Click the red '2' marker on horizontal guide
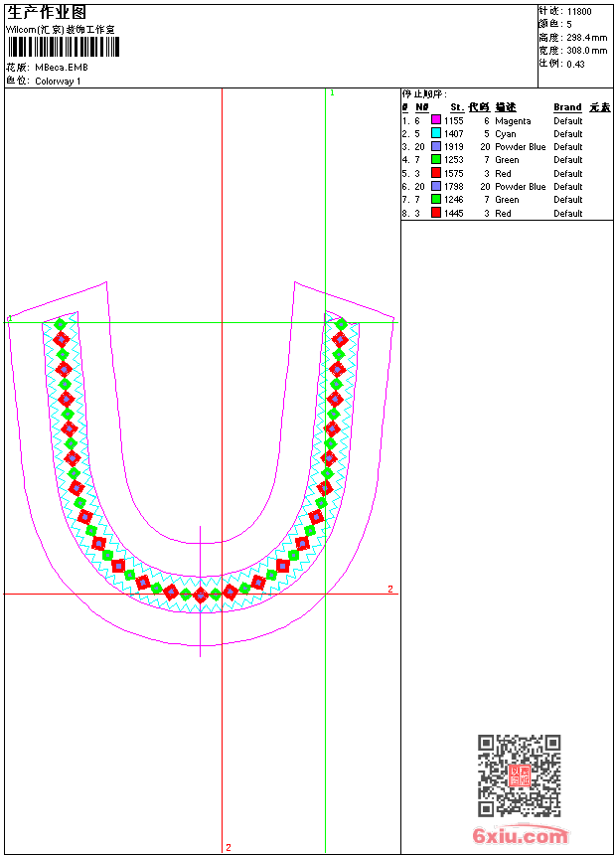Screen dimensions: 616x855 [390, 589]
